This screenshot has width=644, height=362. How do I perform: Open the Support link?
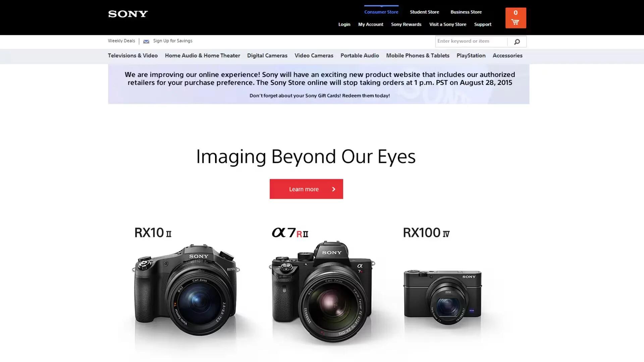(483, 24)
